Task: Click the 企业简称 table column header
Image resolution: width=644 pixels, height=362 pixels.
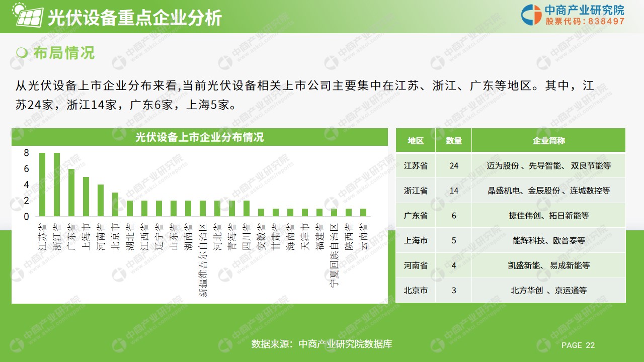Action: 548,141
